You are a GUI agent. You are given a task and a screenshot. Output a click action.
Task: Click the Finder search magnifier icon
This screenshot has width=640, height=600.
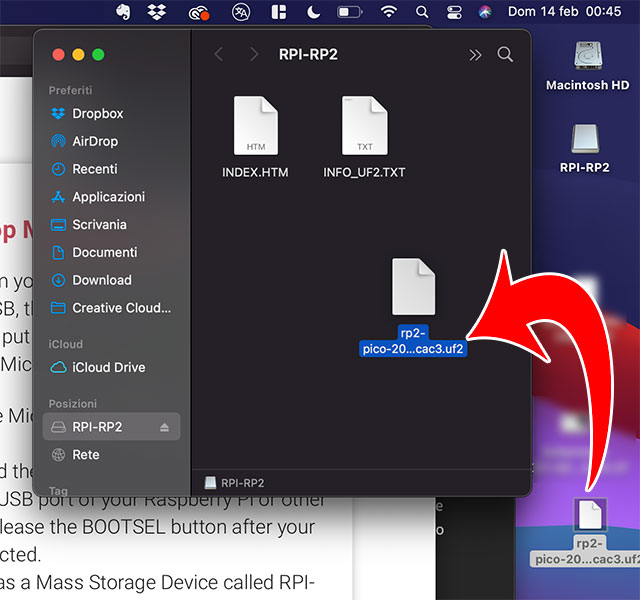505,54
